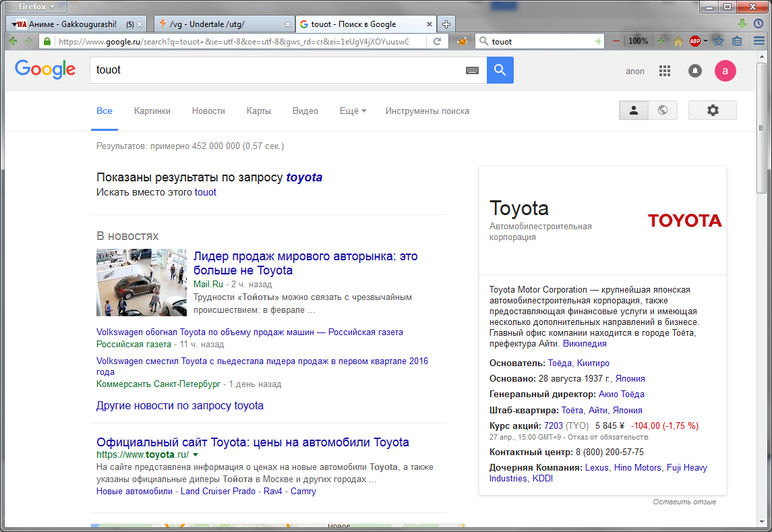
Task: Switch to the Картинки search tab
Action: point(152,111)
